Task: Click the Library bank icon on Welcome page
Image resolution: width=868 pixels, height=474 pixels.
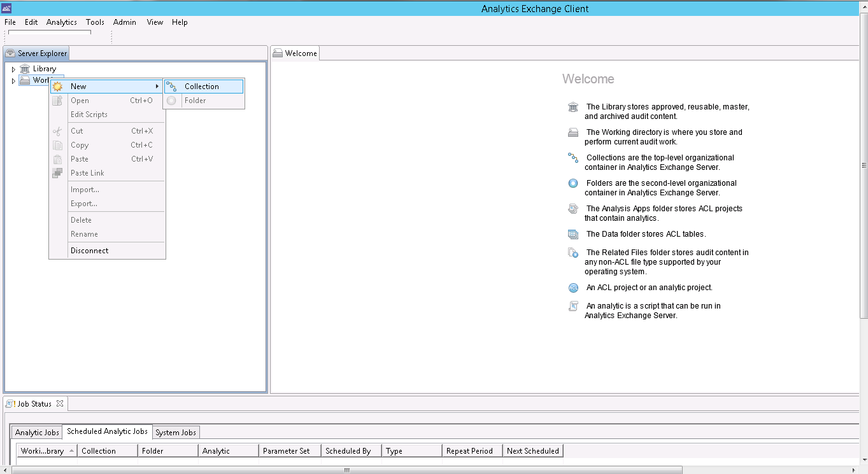Action: tap(573, 107)
